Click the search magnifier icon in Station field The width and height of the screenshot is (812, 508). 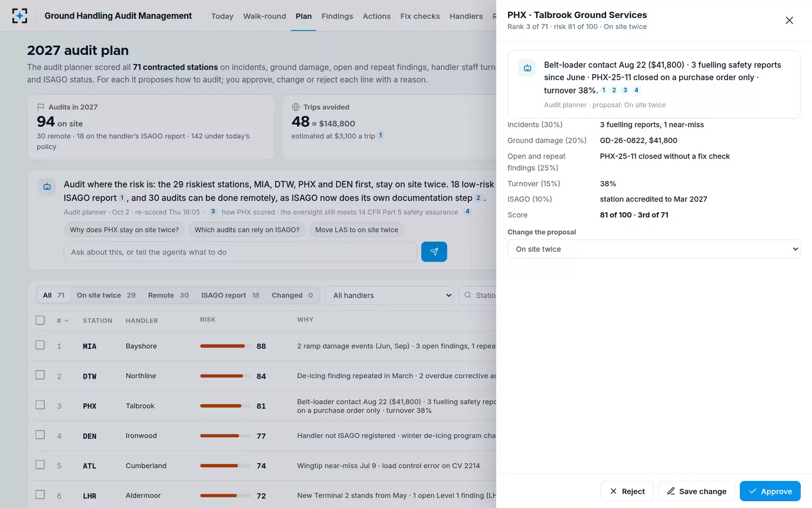coord(467,295)
